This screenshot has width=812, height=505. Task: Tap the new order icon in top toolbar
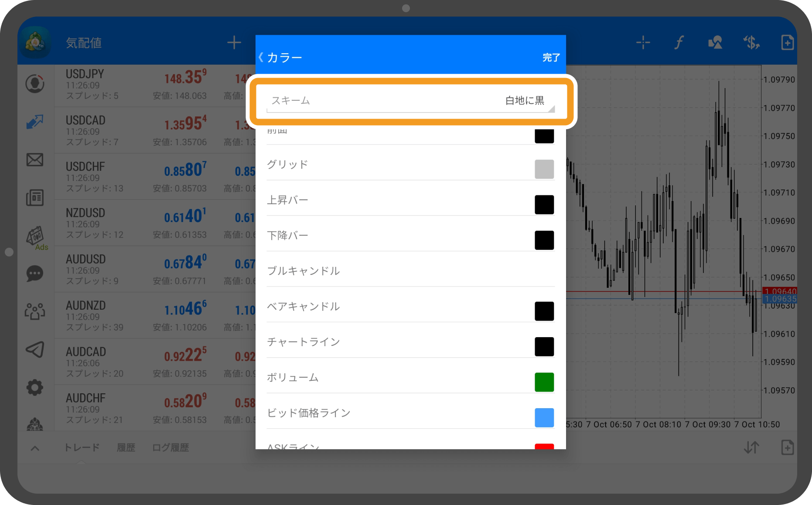click(x=787, y=42)
